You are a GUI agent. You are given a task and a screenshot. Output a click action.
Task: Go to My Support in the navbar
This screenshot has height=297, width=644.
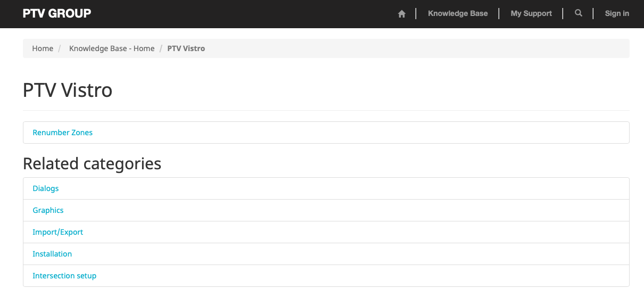point(531,13)
